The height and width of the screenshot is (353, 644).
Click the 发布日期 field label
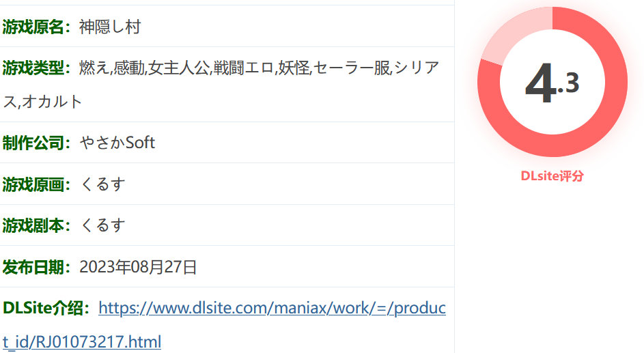coord(36,267)
